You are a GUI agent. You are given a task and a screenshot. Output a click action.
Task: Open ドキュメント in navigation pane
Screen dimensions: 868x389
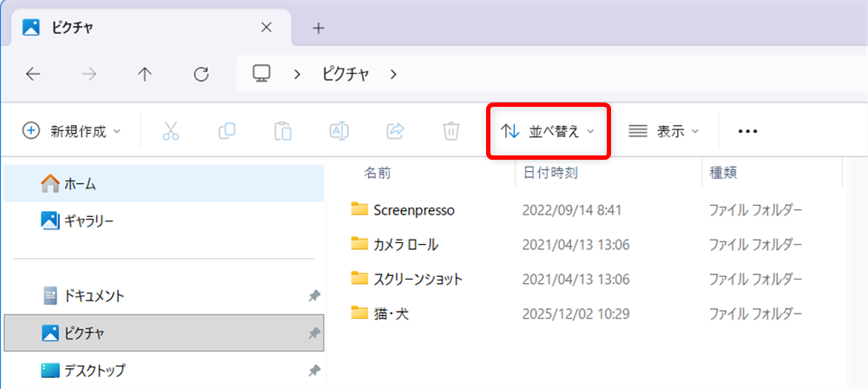pos(164,296)
